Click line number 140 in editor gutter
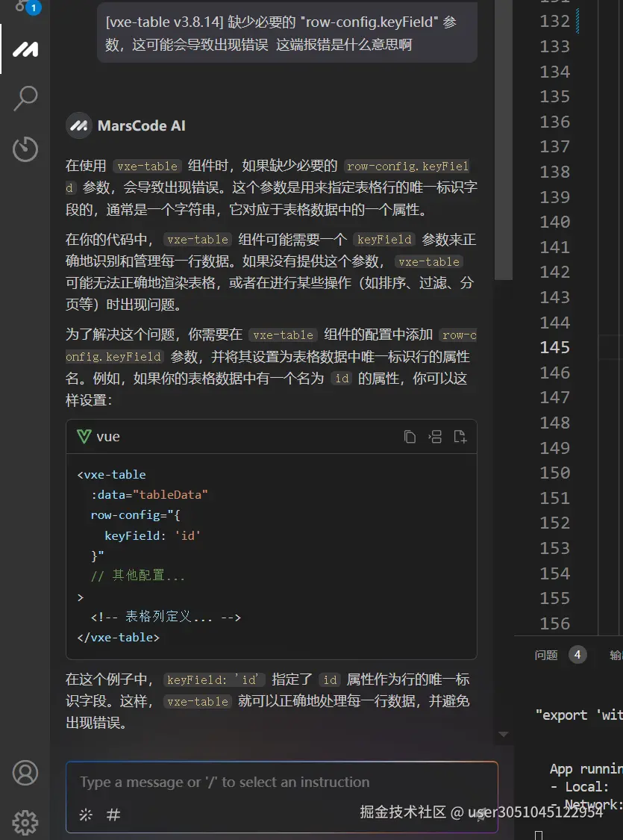The height and width of the screenshot is (840, 623). 555,223
